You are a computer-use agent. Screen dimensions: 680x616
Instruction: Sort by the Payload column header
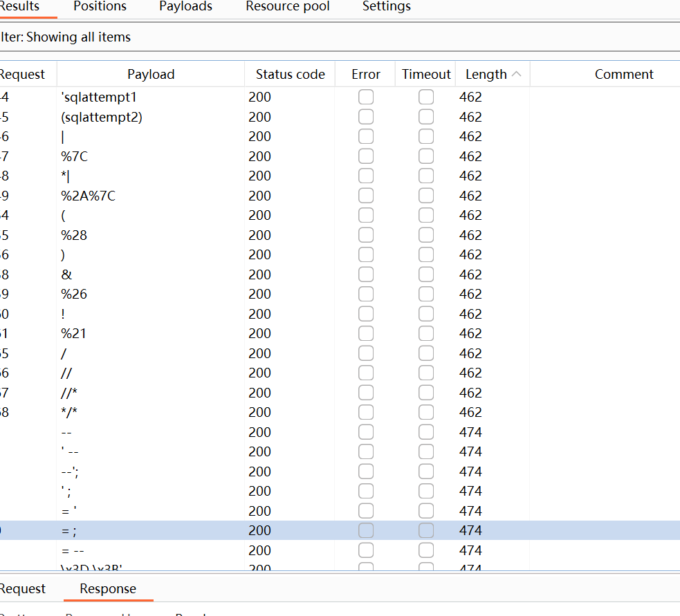(x=151, y=74)
